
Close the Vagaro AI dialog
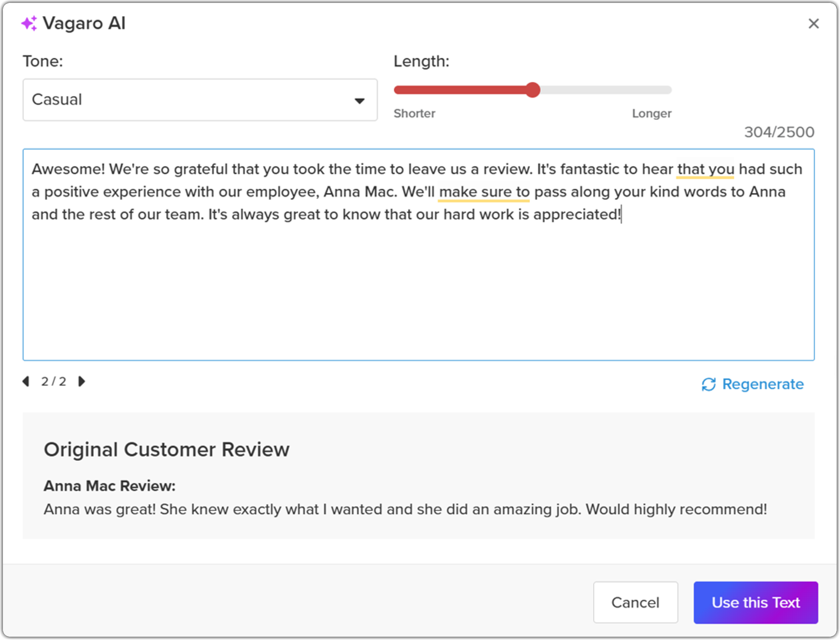coord(813,24)
